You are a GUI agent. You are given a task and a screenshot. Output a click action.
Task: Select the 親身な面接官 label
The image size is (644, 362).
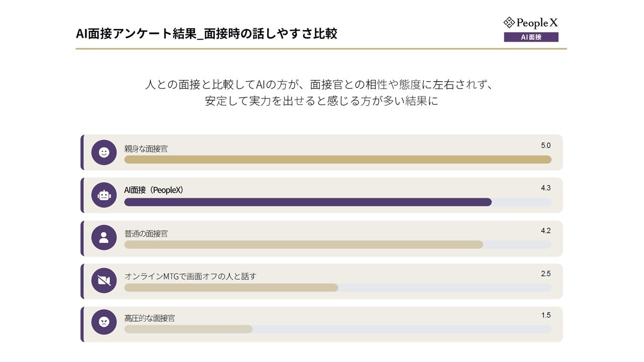coord(146,149)
